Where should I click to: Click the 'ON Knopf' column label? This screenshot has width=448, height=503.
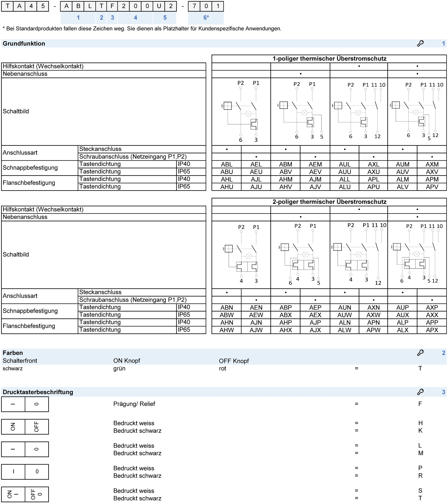click(127, 361)
